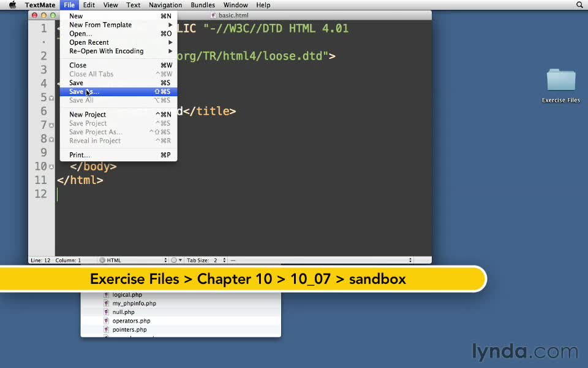Choose New Project from the File menu
The width and height of the screenshot is (588, 368).
pos(118,115)
